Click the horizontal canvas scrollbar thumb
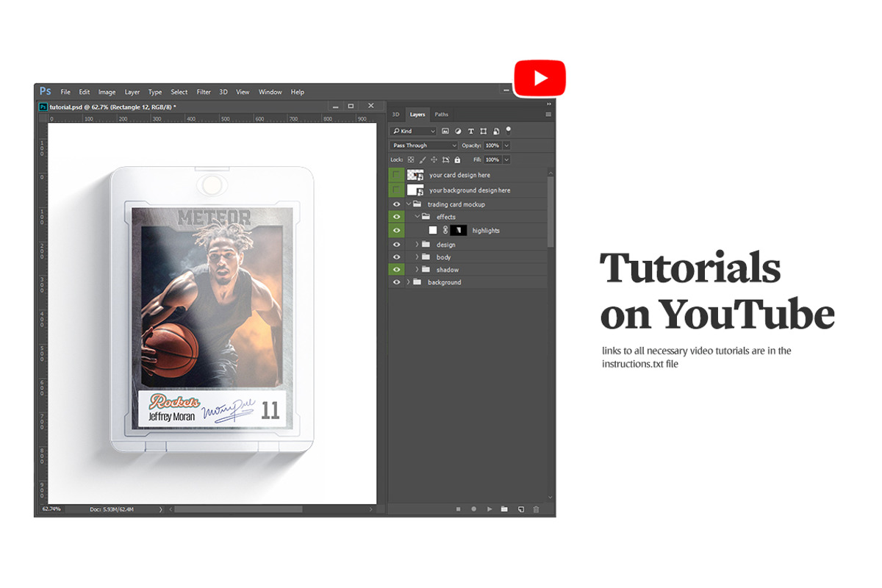Screen dimensions: 882x588 pos(238,509)
